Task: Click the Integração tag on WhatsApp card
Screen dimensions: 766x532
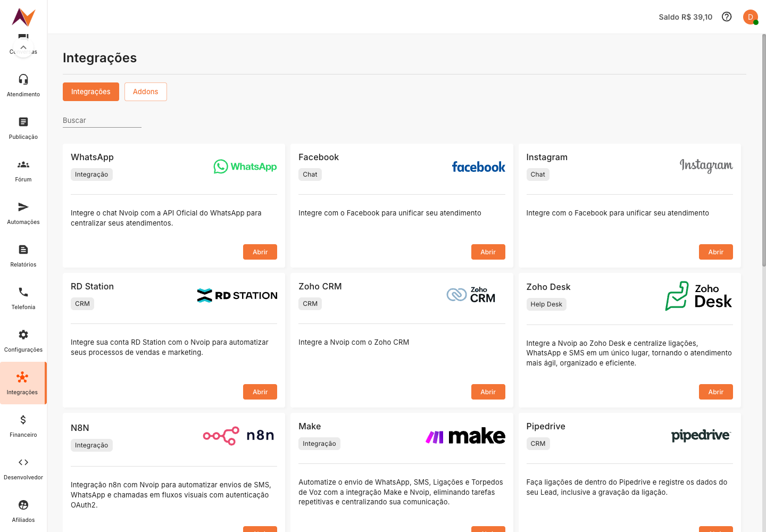Action: pos(91,174)
